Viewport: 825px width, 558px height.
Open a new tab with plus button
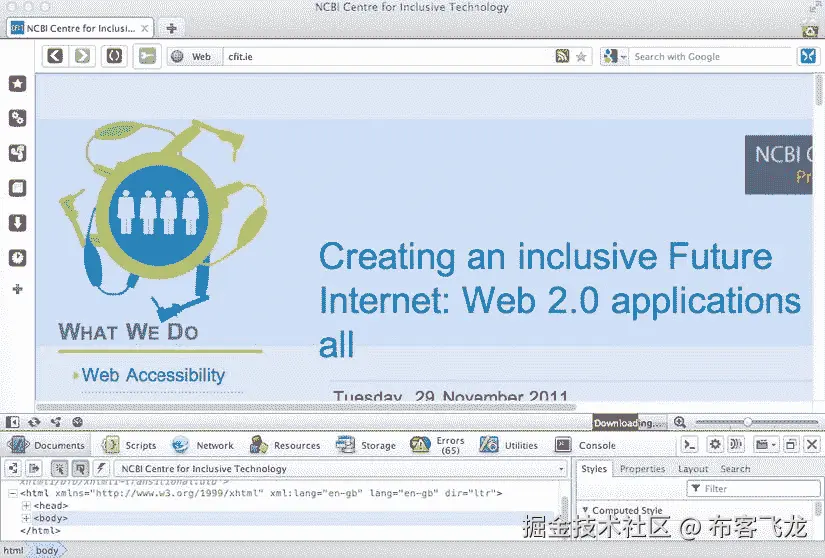click(x=171, y=28)
